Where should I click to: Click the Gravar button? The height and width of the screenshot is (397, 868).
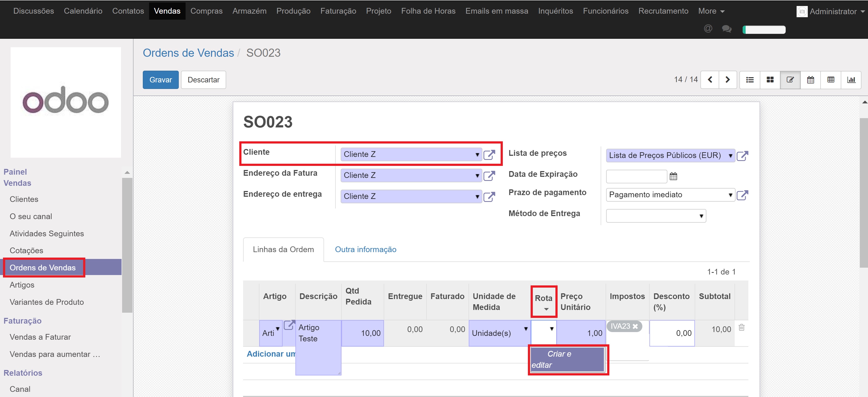pyautogui.click(x=161, y=80)
